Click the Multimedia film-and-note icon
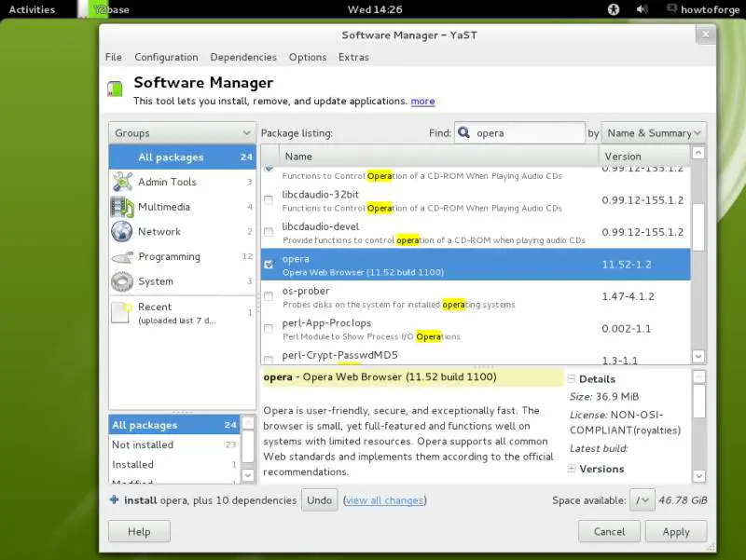 point(122,207)
